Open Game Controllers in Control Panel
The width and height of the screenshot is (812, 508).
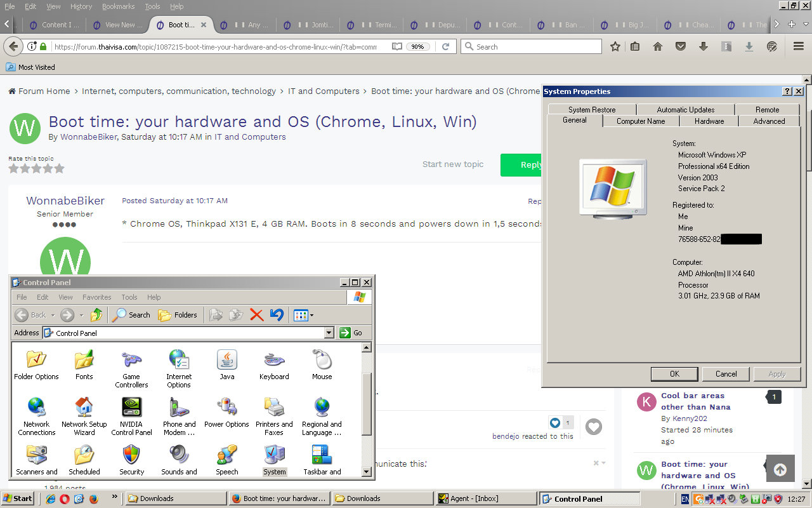click(131, 369)
